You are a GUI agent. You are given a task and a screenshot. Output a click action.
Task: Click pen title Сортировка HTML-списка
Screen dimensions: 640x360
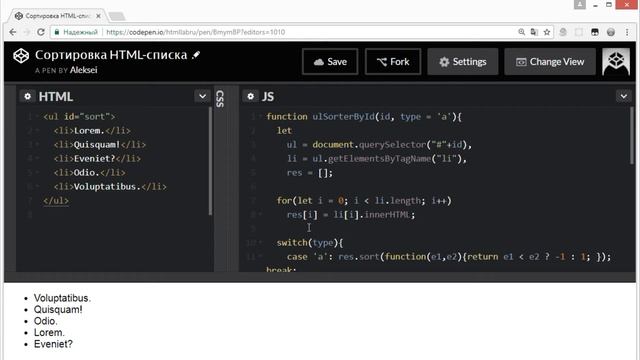[111, 55]
